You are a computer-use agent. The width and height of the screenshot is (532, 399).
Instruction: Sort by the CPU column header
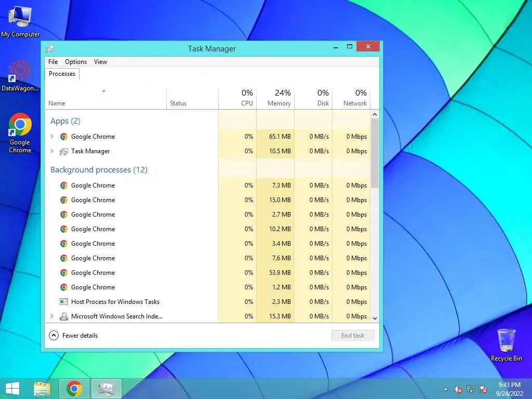click(237, 98)
